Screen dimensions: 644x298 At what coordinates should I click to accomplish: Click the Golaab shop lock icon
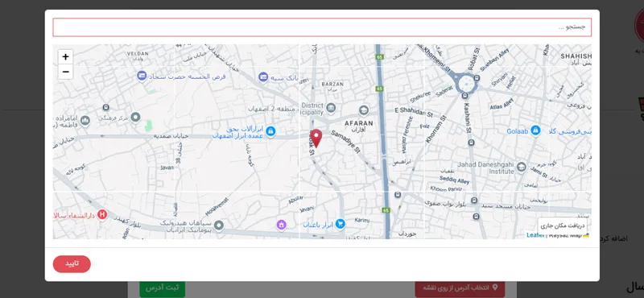(535, 130)
